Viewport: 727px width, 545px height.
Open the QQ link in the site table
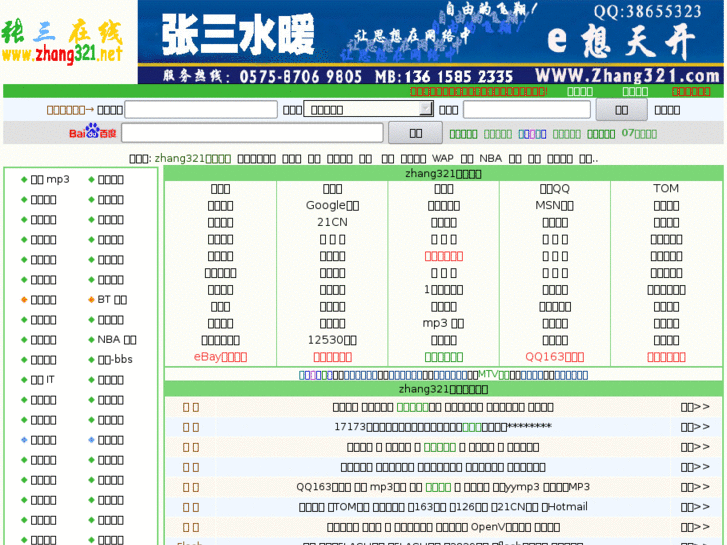(555, 189)
